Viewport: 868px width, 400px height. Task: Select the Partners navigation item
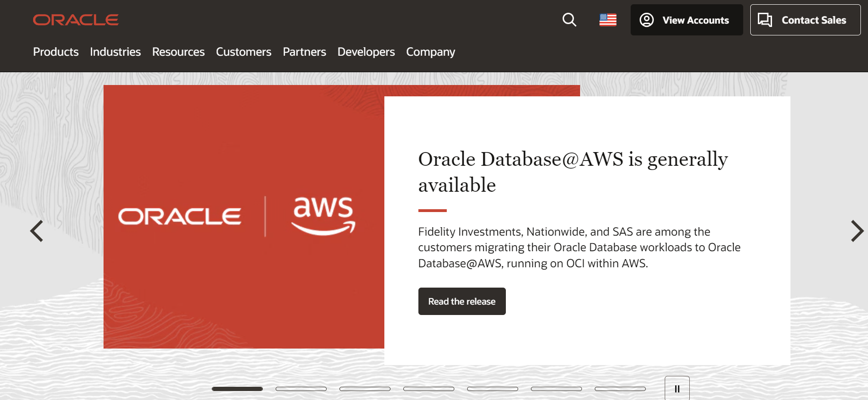304,52
